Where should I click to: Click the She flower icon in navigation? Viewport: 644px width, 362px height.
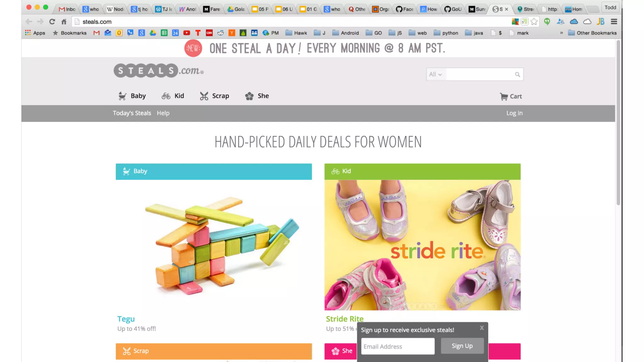(249, 96)
